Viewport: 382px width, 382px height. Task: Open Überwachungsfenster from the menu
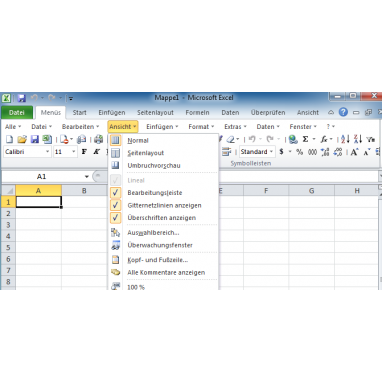163,245
